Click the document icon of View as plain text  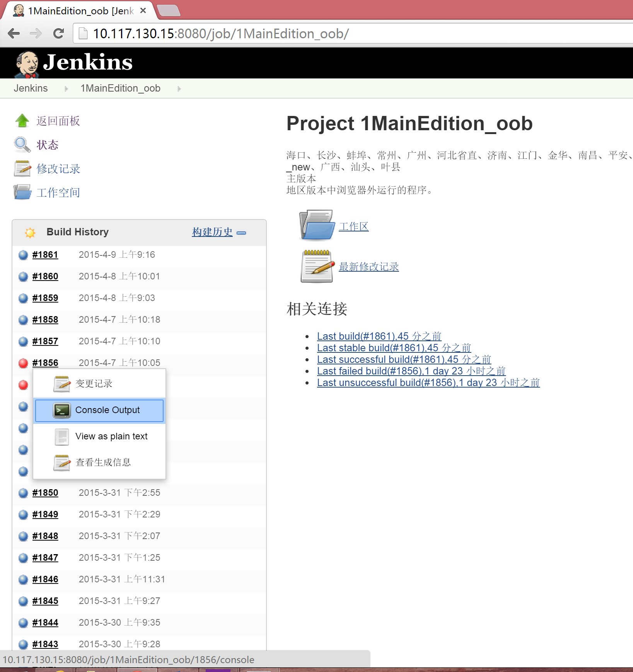[x=62, y=437]
